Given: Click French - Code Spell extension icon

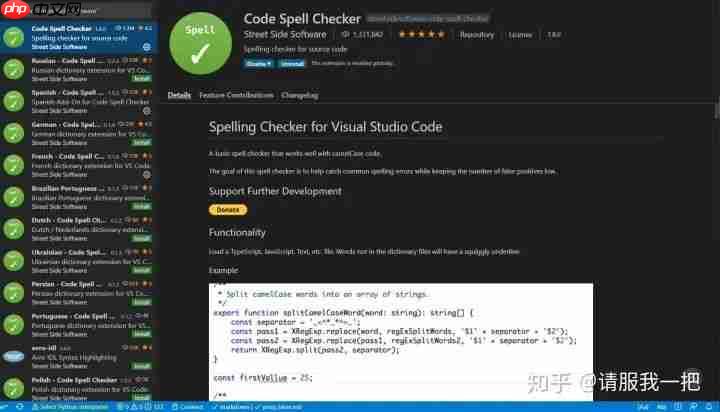Looking at the screenshot, I should (14, 165).
